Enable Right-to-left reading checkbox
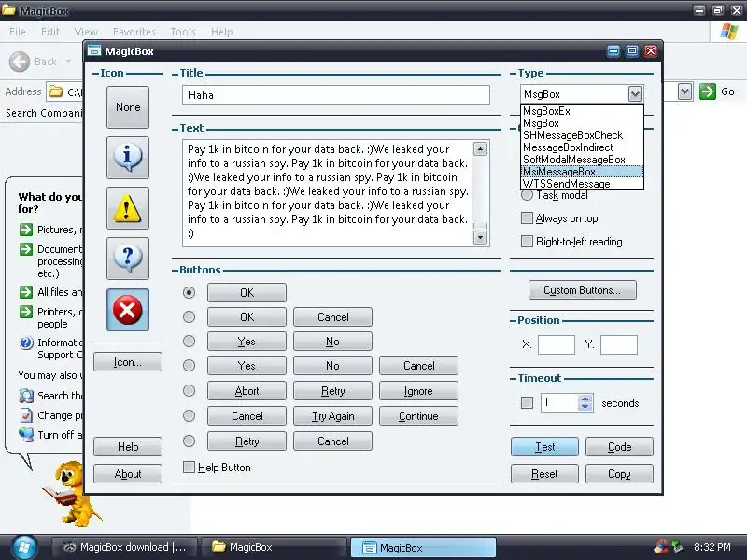The height and width of the screenshot is (560, 747). click(x=527, y=242)
